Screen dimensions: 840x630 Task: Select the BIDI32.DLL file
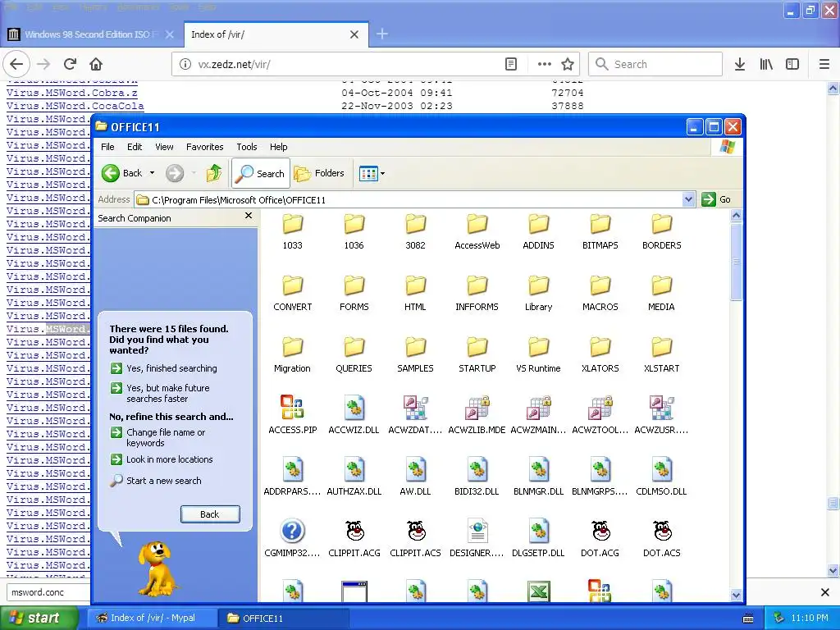(x=477, y=469)
